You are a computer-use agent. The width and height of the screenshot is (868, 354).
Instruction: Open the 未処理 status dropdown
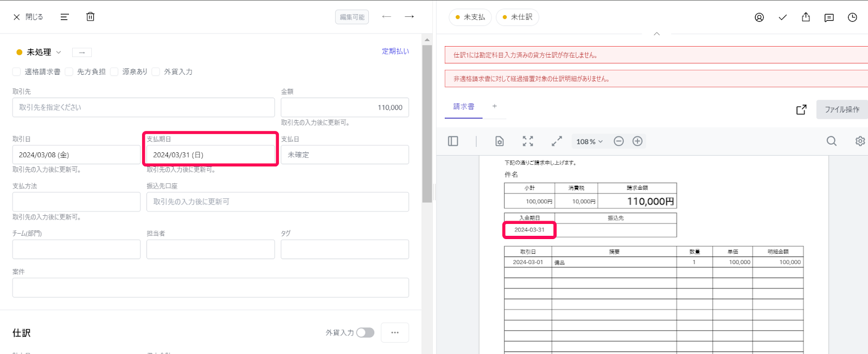pyautogui.click(x=39, y=52)
